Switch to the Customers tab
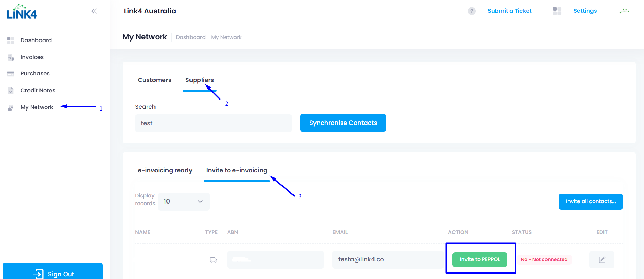644x279 pixels. click(x=154, y=80)
